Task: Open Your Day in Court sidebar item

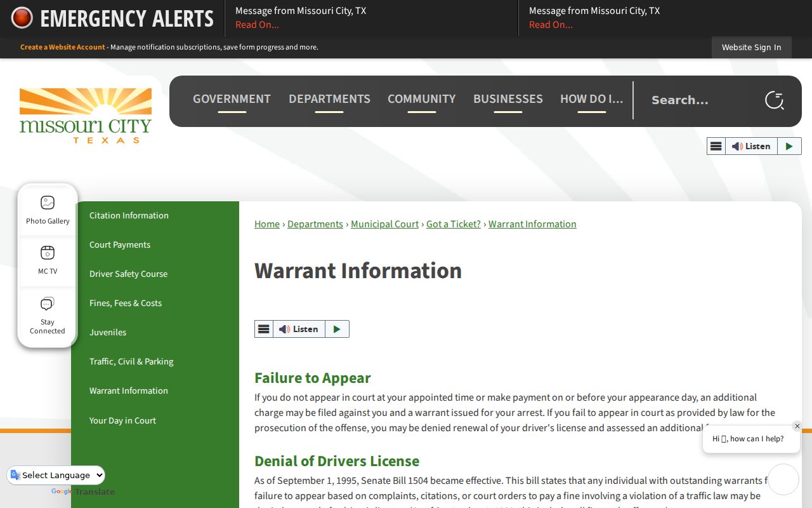Action: [155, 420]
